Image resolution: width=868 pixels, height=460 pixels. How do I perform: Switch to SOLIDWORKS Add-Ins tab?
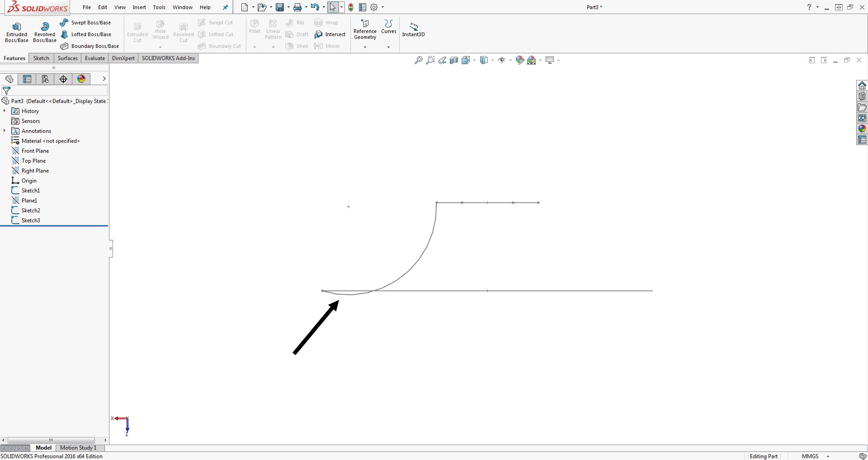click(168, 58)
